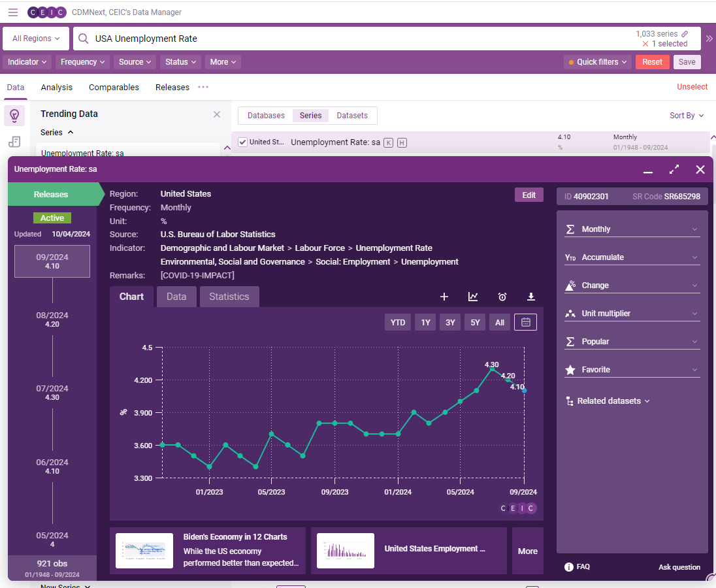Open the More filters dropdown
This screenshot has height=588, width=716.
[223, 62]
